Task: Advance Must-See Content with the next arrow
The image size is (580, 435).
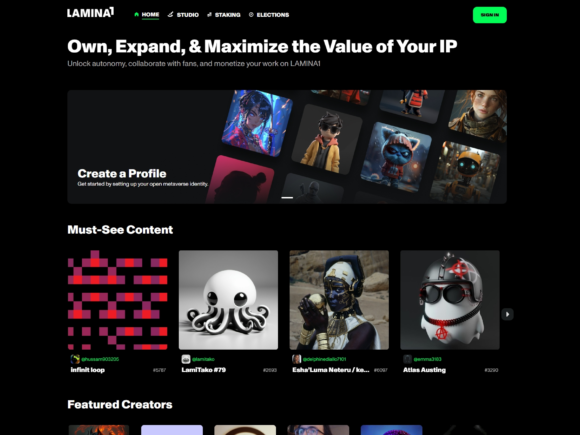Action: 507,314
